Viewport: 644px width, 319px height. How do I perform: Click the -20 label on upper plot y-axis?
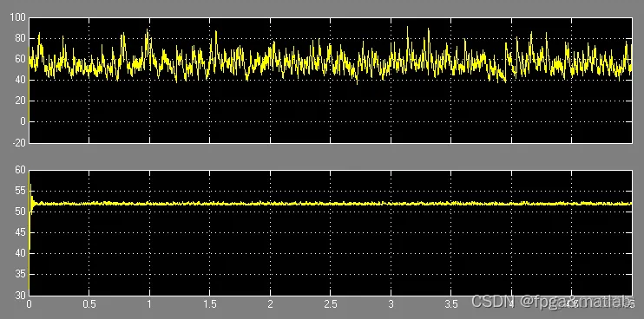click(19, 143)
